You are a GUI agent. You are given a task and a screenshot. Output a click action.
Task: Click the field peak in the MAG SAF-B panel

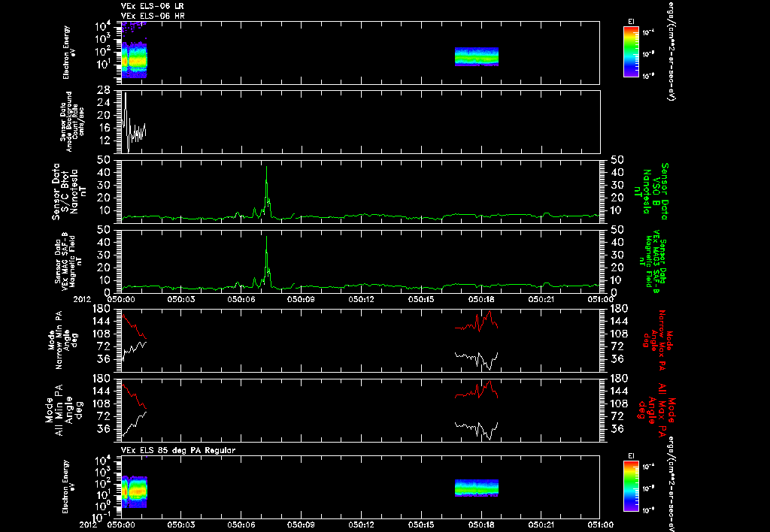tap(267, 238)
